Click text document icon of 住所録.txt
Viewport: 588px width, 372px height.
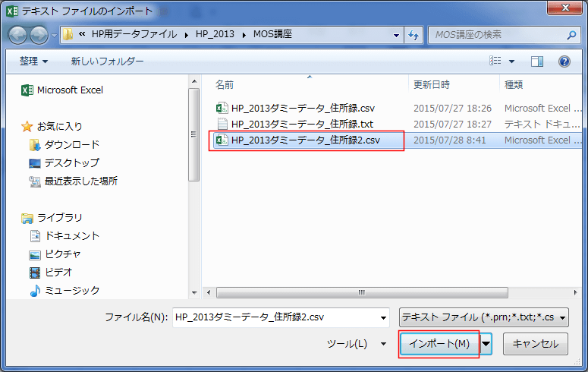(222, 124)
